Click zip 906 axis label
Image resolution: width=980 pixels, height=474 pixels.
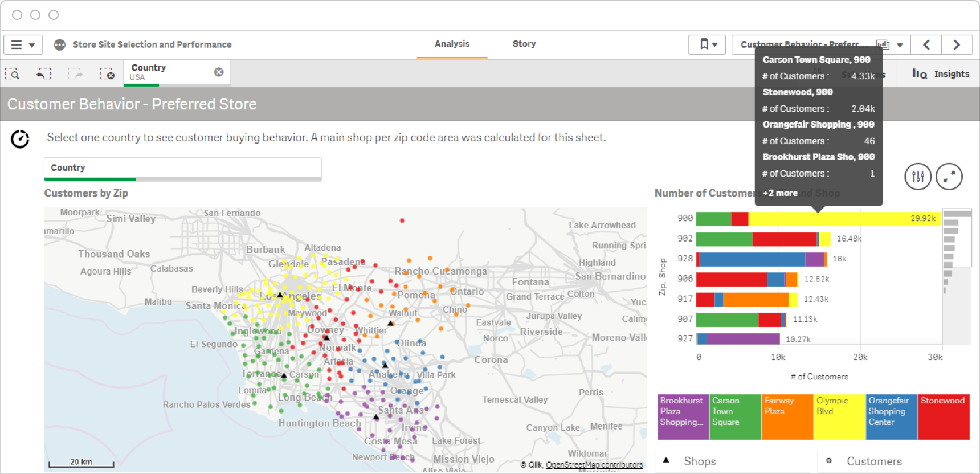pyautogui.click(x=685, y=279)
